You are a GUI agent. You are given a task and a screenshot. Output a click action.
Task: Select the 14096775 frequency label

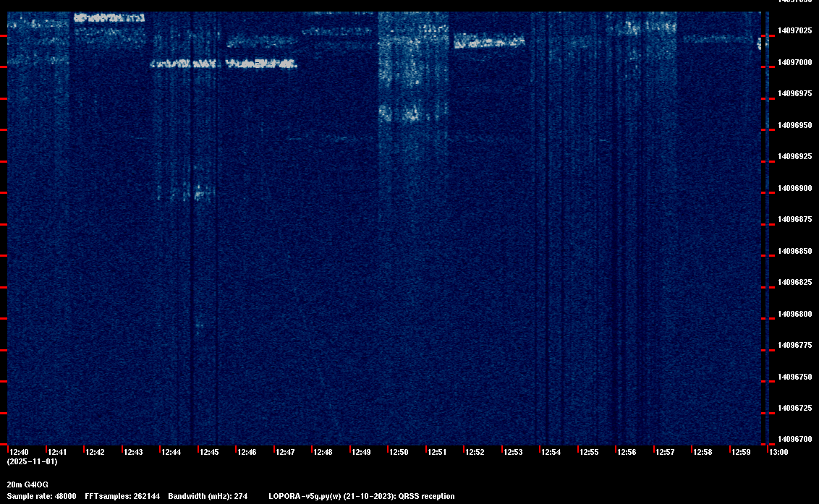[x=795, y=345]
